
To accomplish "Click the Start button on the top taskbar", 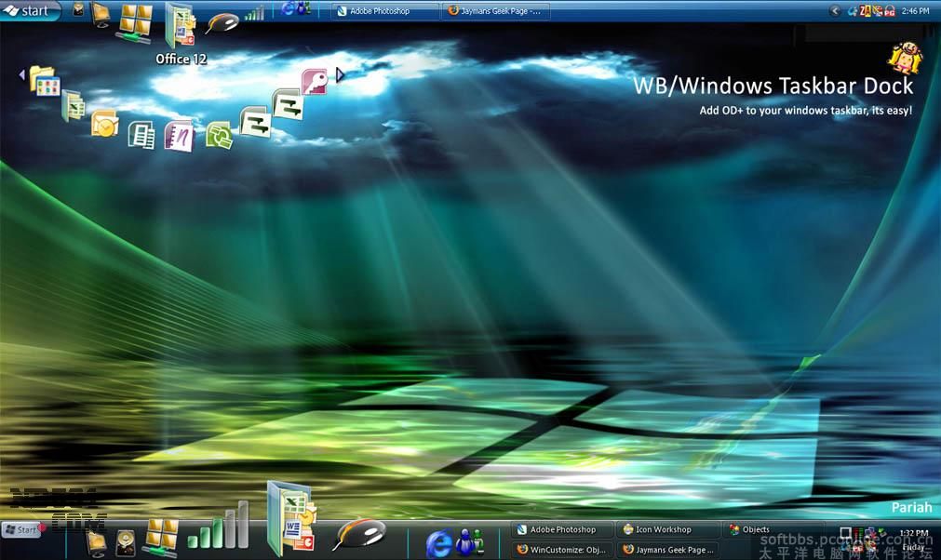I will click(30, 11).
